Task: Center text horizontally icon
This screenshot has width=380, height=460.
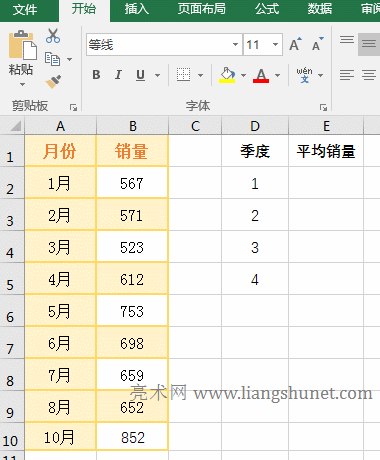Action: [369, 75]
